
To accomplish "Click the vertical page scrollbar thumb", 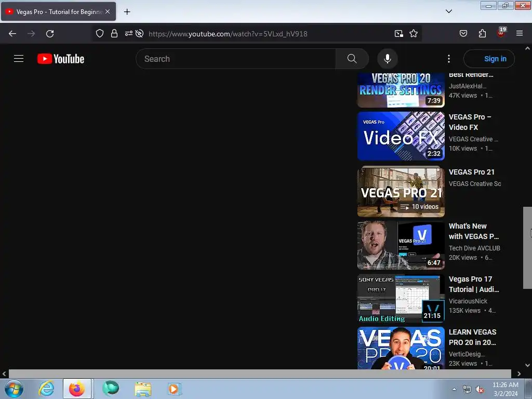I will click(527, 248).
